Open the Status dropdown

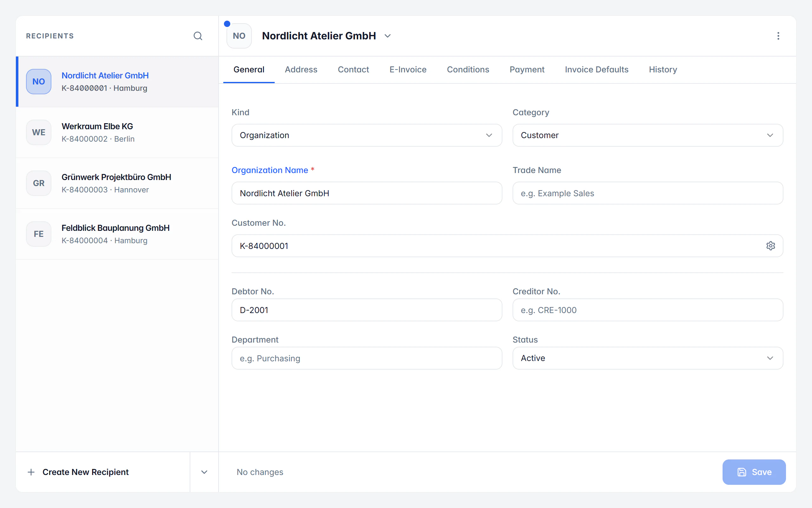point(648,358)
